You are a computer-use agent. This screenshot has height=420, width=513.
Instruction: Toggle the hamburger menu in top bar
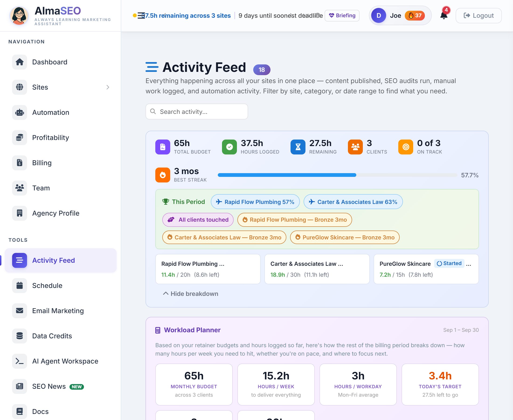coord(141,15)
